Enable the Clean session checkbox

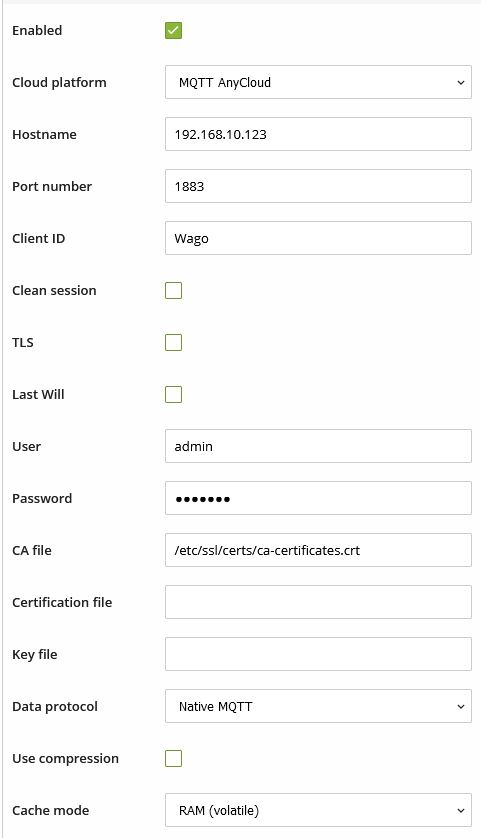[x=173, y=291]
